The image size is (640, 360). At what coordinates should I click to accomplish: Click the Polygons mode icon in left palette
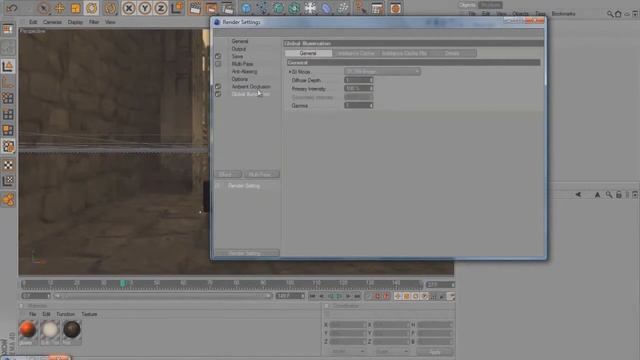[8, 130]
